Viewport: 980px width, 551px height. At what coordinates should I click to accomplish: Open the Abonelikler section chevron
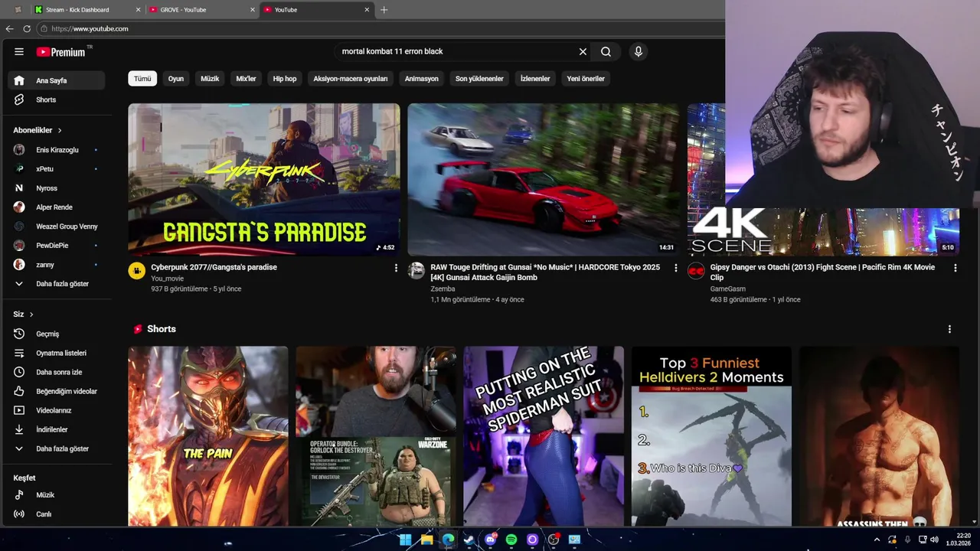(x=59, y=131)
